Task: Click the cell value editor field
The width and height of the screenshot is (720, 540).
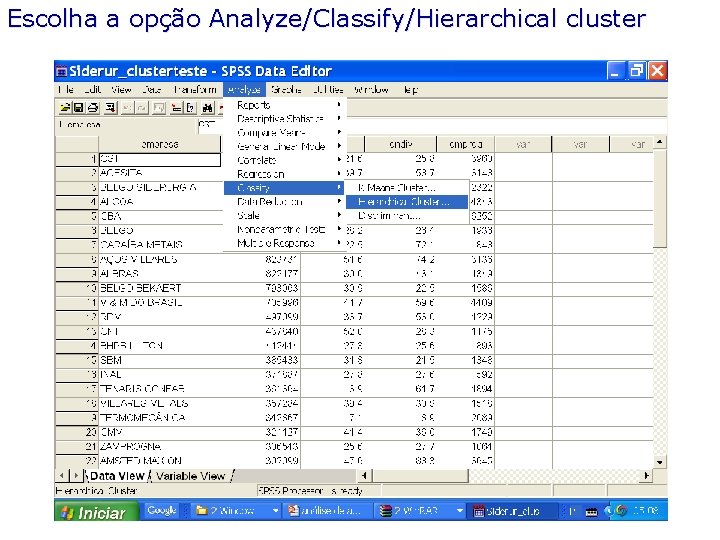Action: point(432,125)
